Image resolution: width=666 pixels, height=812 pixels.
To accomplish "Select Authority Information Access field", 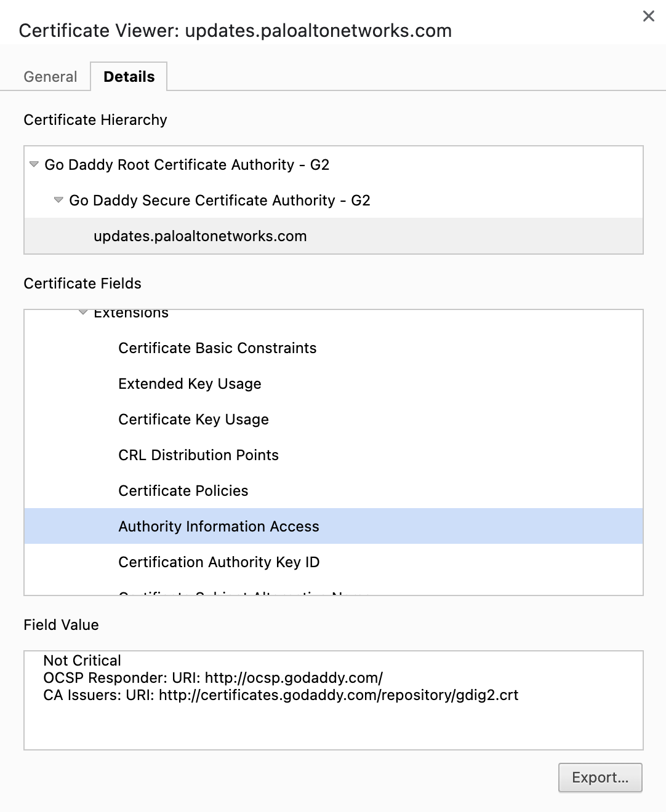I will point(219,526).
